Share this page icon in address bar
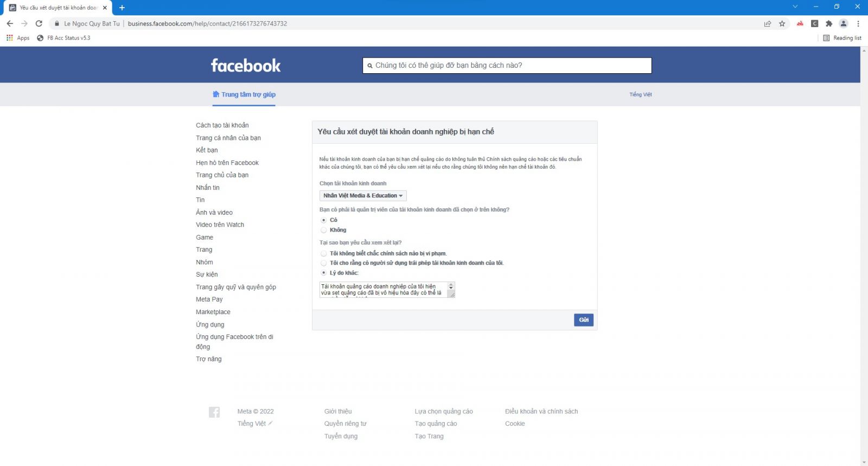Viewport: 868px width, 466px height. pos(768,23)
